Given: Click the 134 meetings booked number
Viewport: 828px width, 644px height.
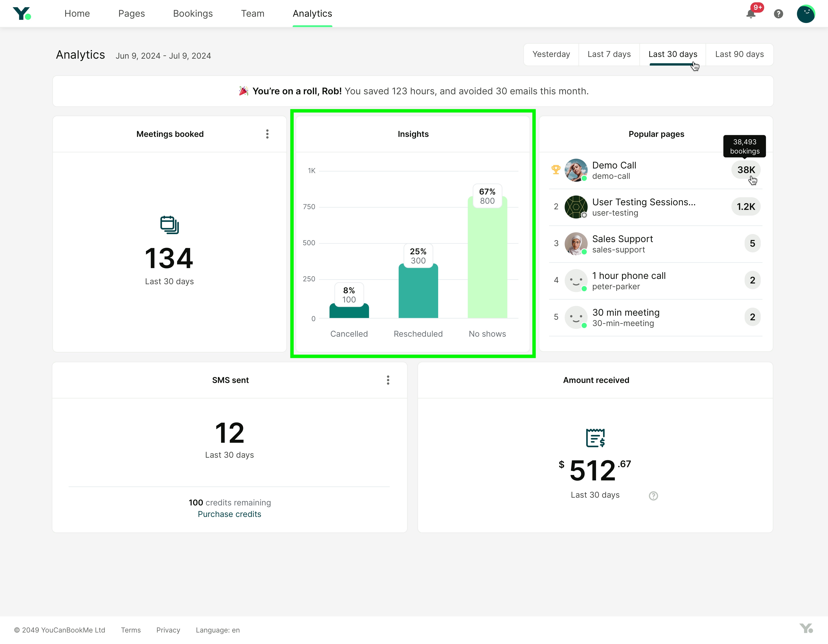Looking at the screenshot, I should pyautogui.click(x=169, y=258).
